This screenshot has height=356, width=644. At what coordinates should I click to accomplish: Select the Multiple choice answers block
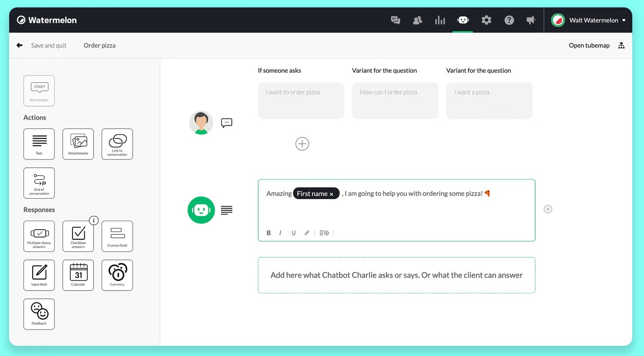(x=39, y=236)
